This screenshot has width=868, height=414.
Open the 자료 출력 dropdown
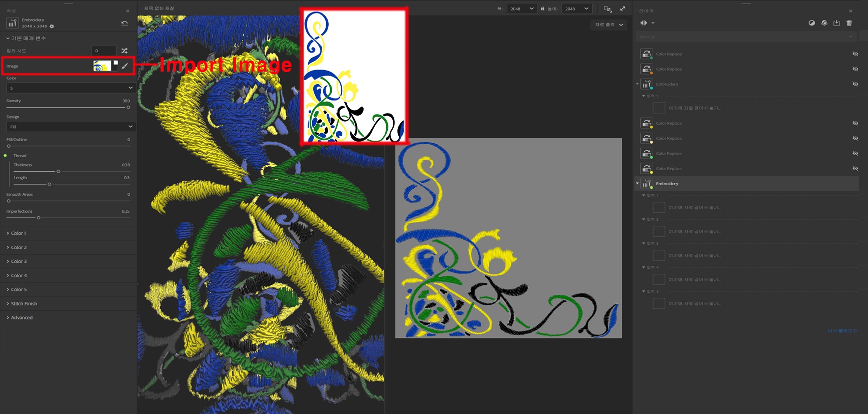tap(609, 25)
